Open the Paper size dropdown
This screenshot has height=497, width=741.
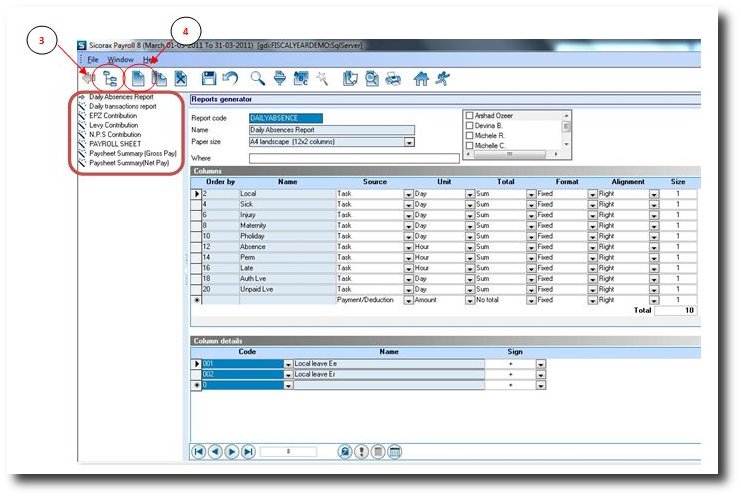point(409,142)
